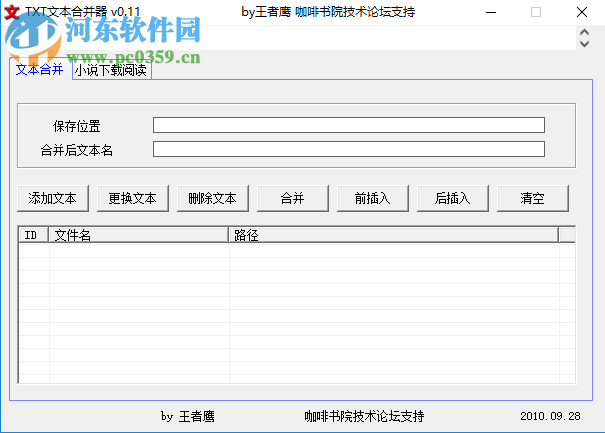This screenshot has height=433, width=605.
Task: Click the 文件名 column header
Action: point(139,235)
